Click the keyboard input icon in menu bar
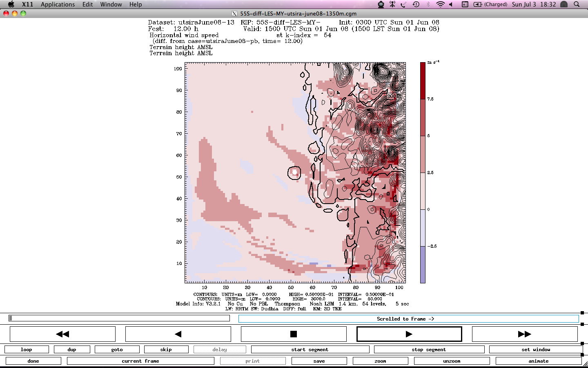Viewport: 588px width, 368px height. [x=465, y=4]
